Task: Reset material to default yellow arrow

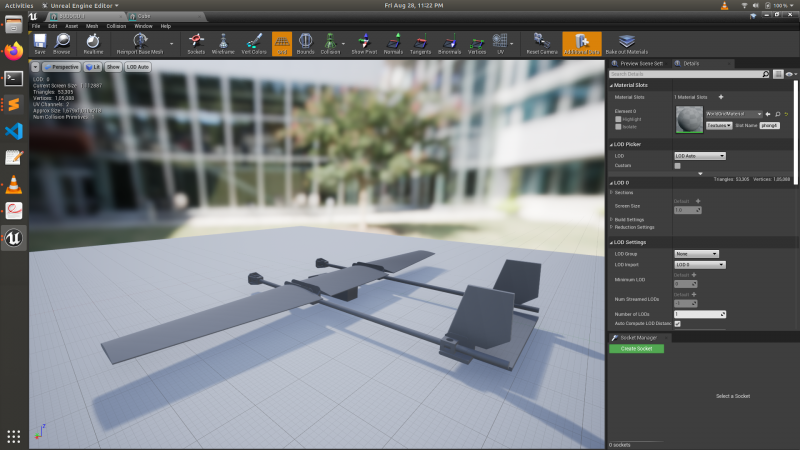Action: 786,114
